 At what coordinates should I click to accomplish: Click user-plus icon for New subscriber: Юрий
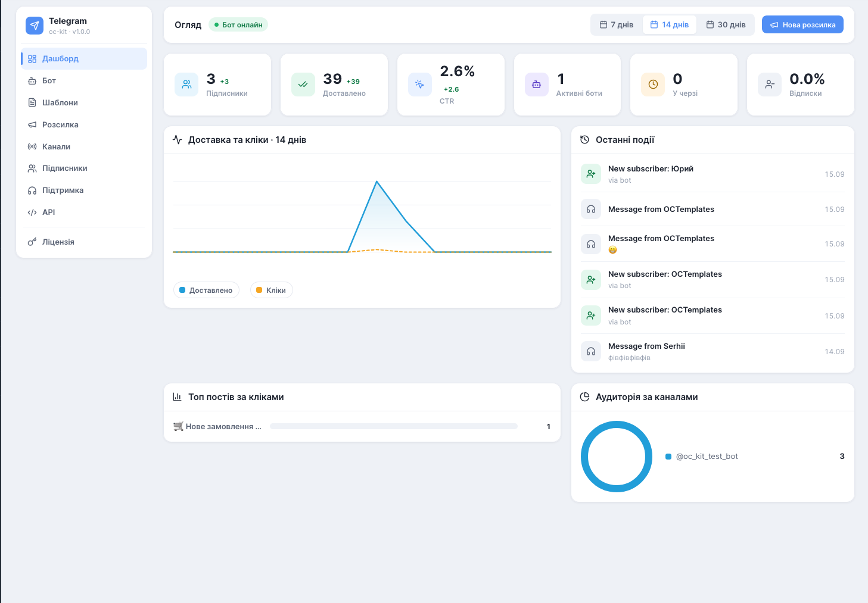591,174
